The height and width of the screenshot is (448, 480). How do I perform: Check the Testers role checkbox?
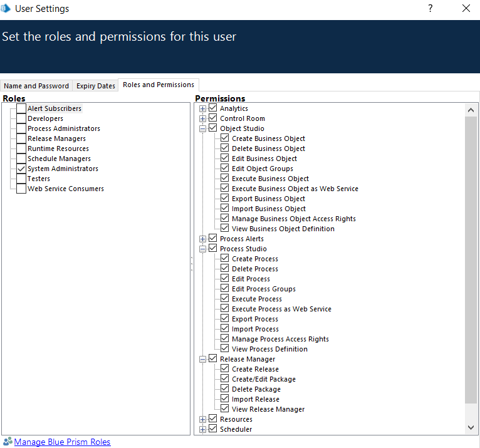21,179
